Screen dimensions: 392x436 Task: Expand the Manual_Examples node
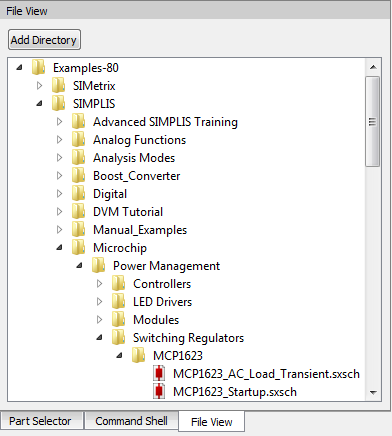tap(59, 230)
